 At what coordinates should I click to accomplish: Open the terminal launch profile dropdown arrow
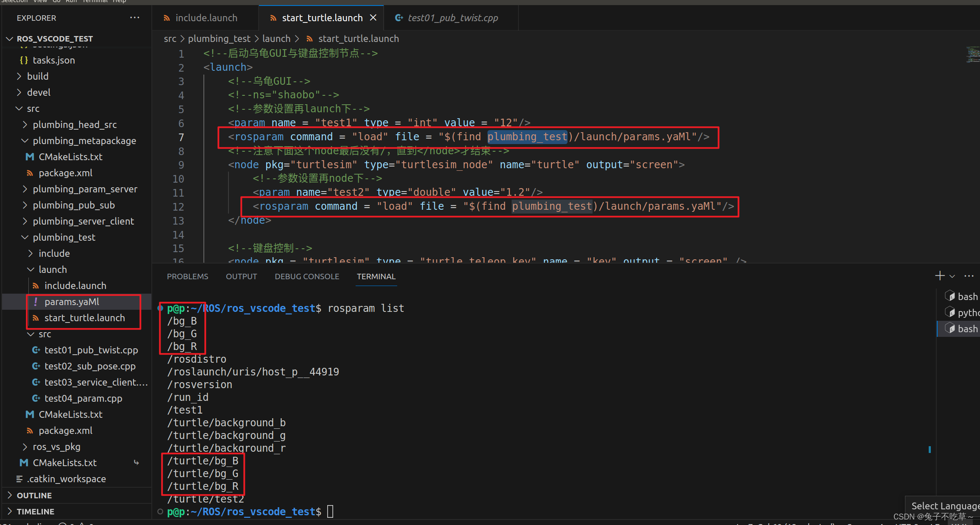click(952, 276)
